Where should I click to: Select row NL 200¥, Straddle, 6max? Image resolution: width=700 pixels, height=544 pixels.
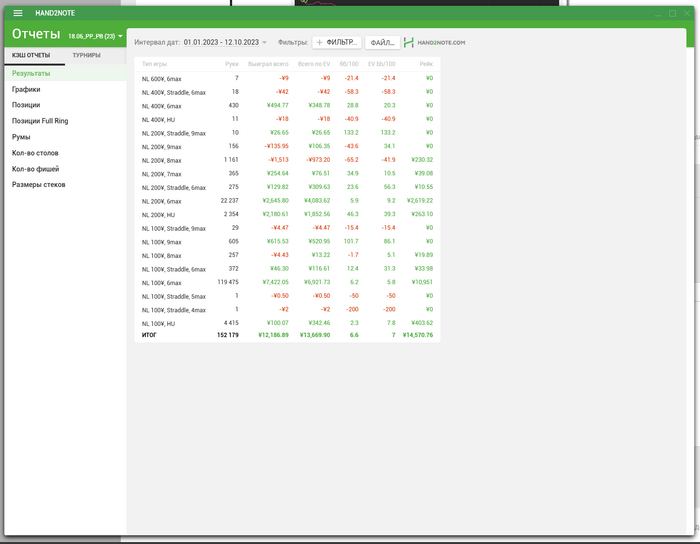point(287,187)
